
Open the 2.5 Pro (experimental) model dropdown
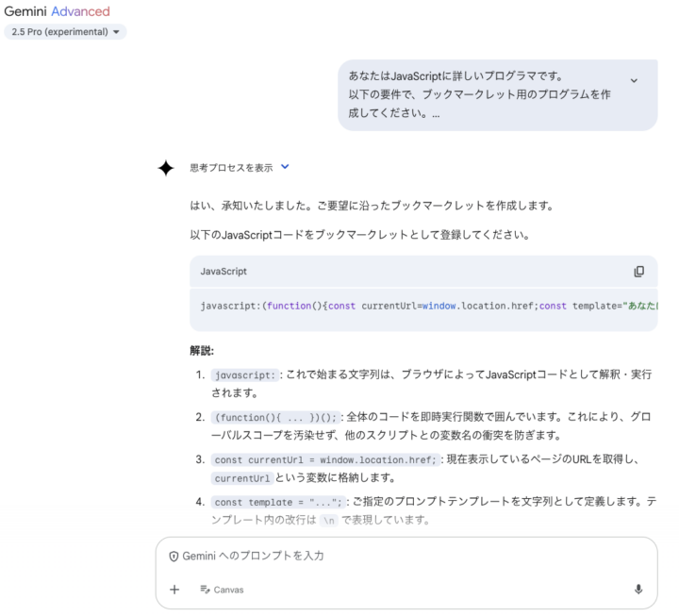65,32
